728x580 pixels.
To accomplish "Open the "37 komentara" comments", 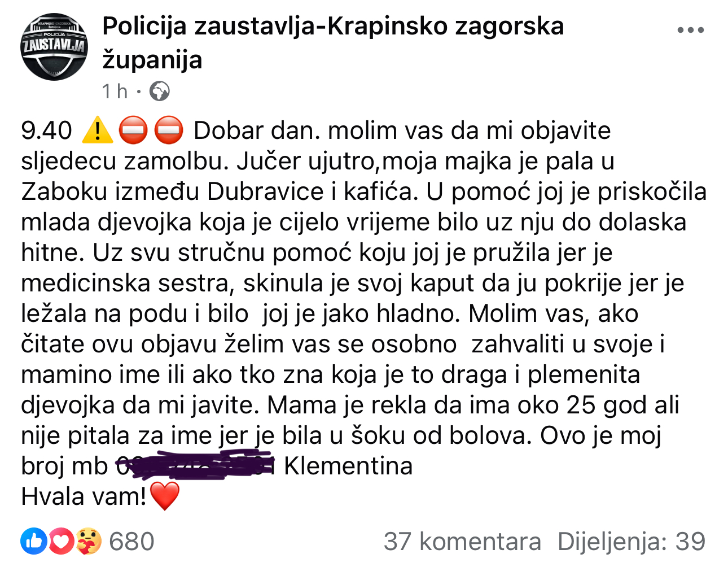I will tap(462, 542).
